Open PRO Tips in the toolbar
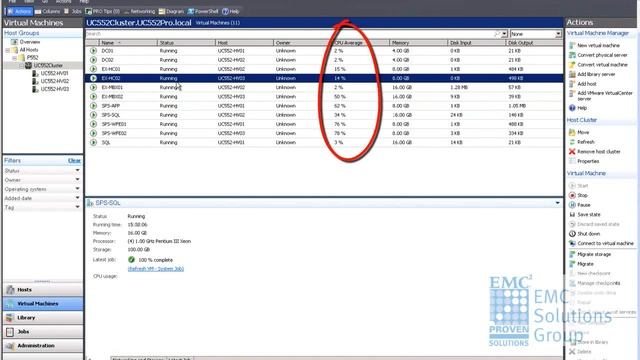This screenshot has height=360, width=640. [102, 11]
